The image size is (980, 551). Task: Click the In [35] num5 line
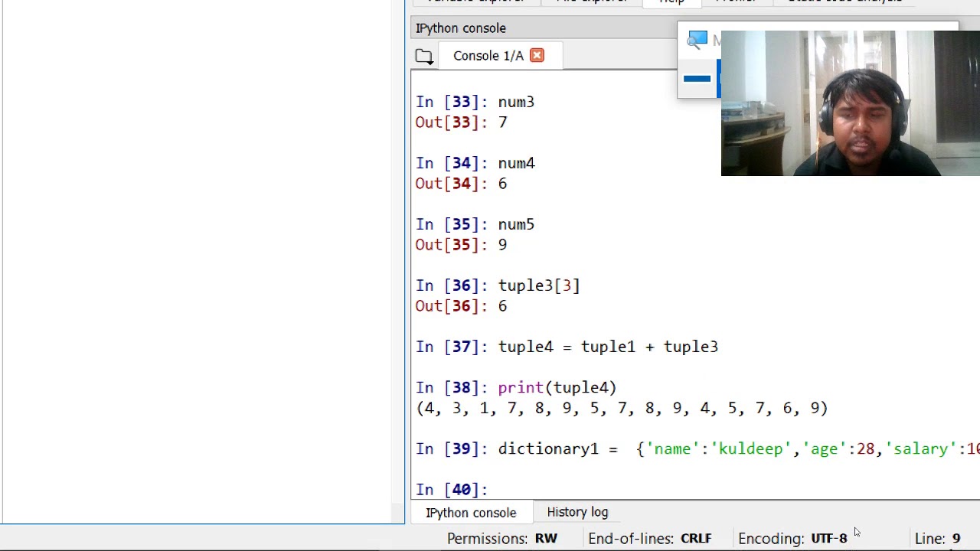click(x=475, y=224)
